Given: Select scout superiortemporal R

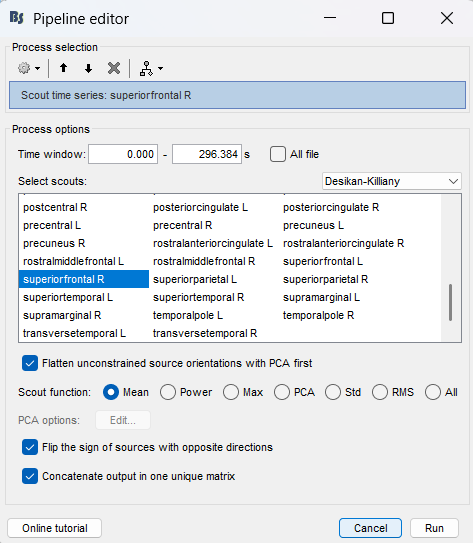Looking at the screenshot, I should click(198, 297).
